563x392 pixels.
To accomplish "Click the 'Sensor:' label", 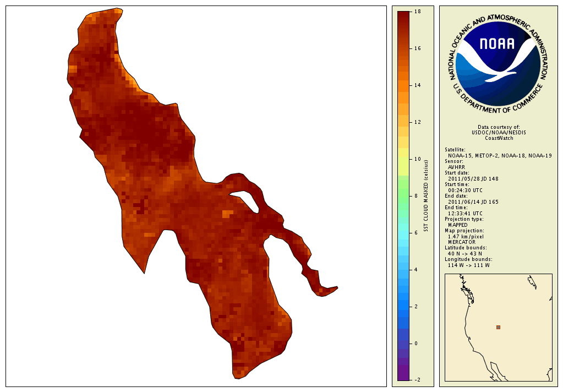I will (x=454, y=161).
